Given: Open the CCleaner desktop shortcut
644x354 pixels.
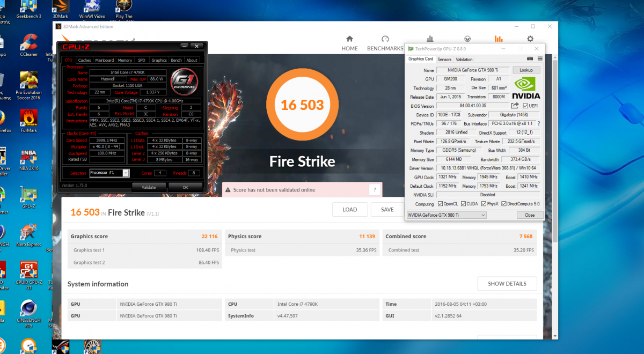Looking at the screenshot, I should [x=28, y=45].
